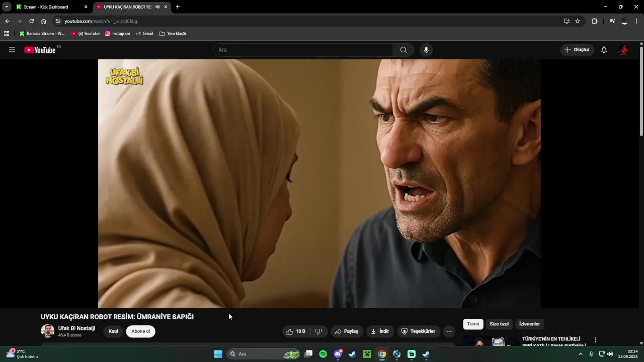Close the Kick Dashboard tab

pos(86,7)
